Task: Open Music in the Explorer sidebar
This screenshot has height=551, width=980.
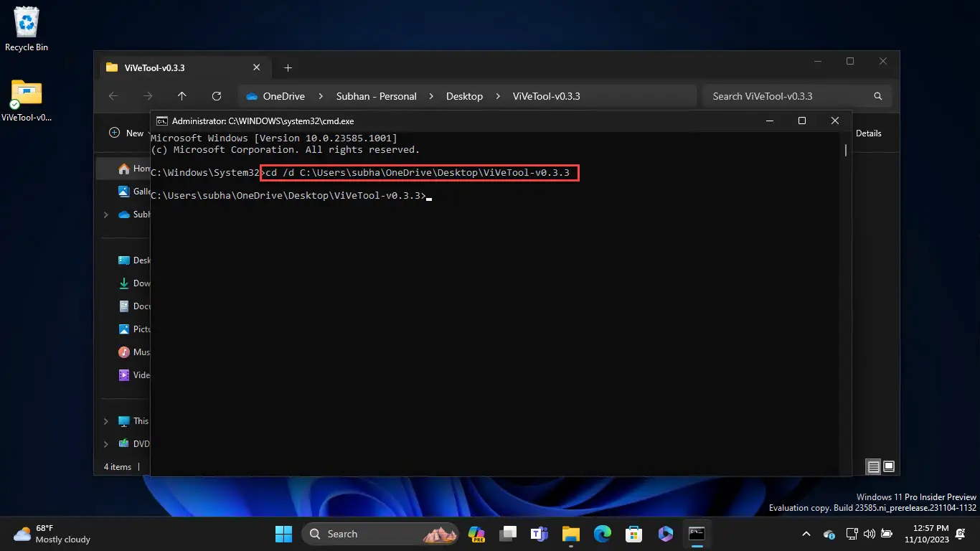Action: 133,352
